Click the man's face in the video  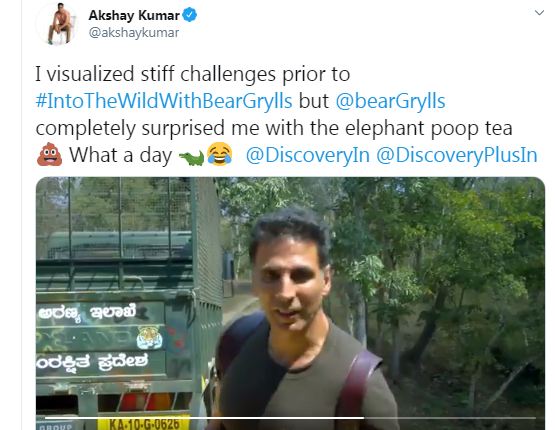pyautogui.click(x=290, y=280)
